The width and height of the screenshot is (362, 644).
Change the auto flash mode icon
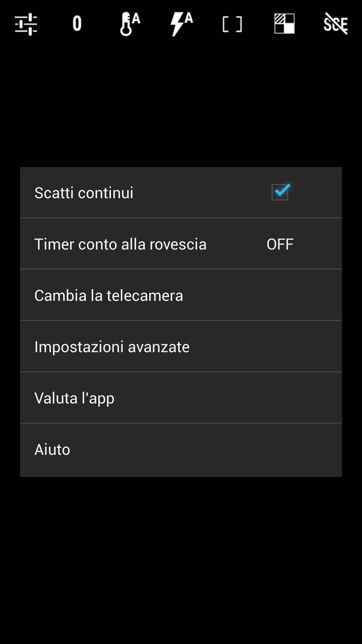click(181, 24)
